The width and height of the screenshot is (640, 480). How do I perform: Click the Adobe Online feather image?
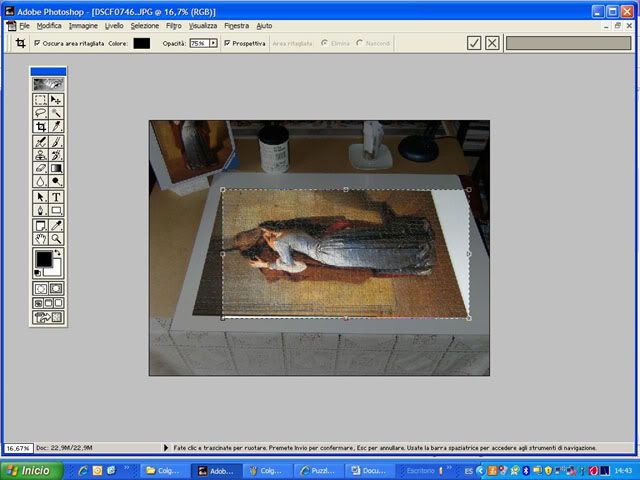pyautogui.click(x=48, y=84)
